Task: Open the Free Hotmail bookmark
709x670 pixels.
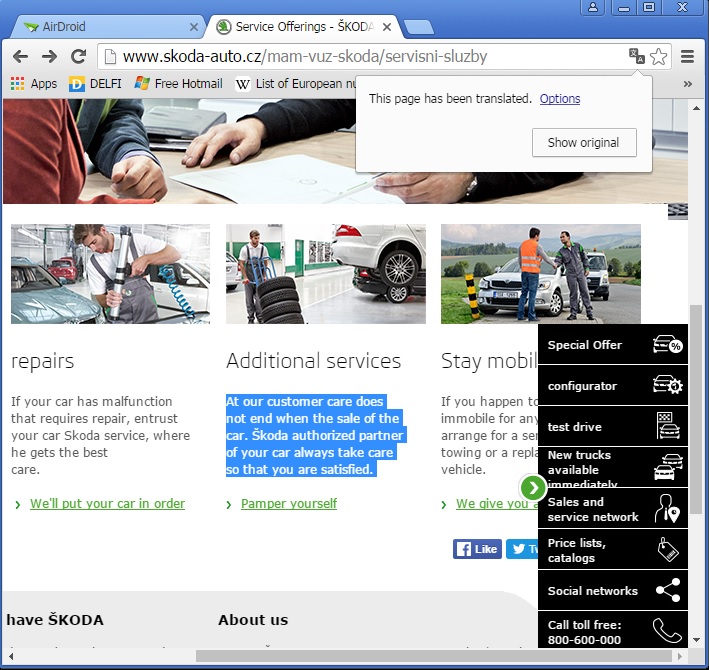Action: click(x=179, y=84)
